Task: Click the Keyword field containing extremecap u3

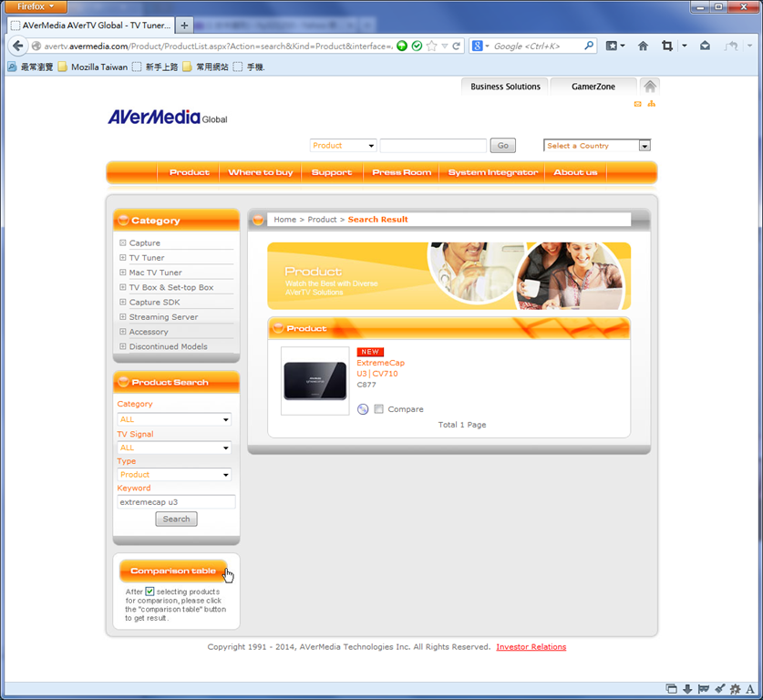Action: coord(176,502)
